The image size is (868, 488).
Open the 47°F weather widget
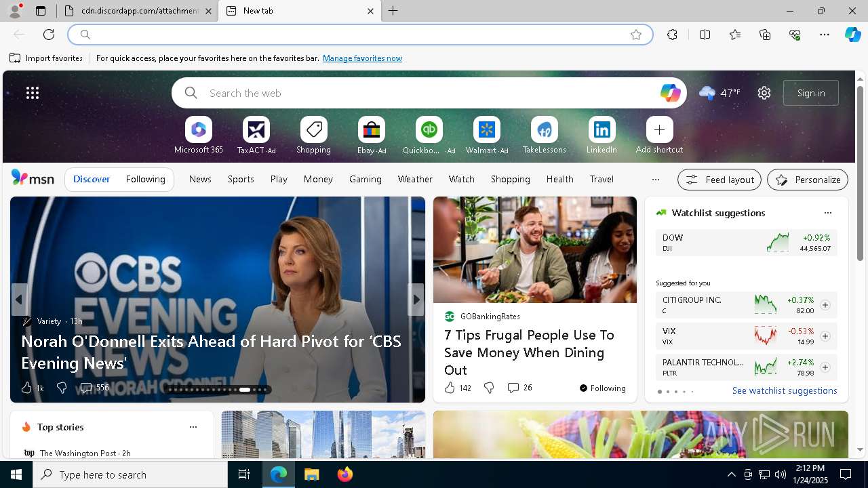[719, 93]
